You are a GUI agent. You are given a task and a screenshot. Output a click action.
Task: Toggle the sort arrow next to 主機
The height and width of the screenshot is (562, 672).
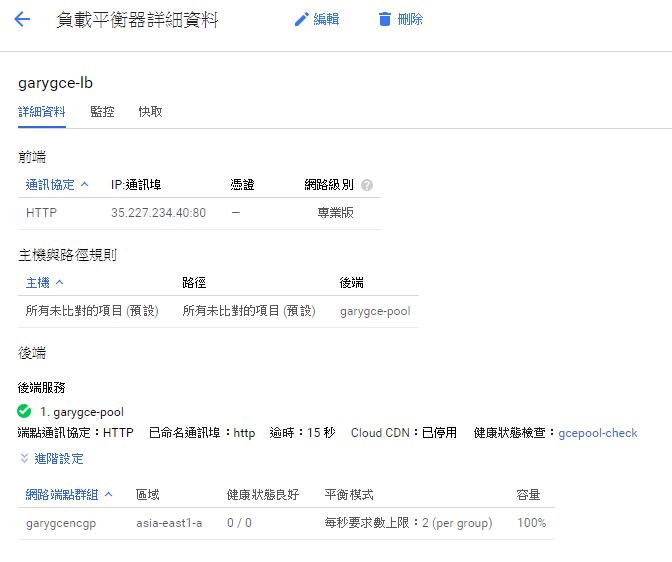tap(60, 283)
